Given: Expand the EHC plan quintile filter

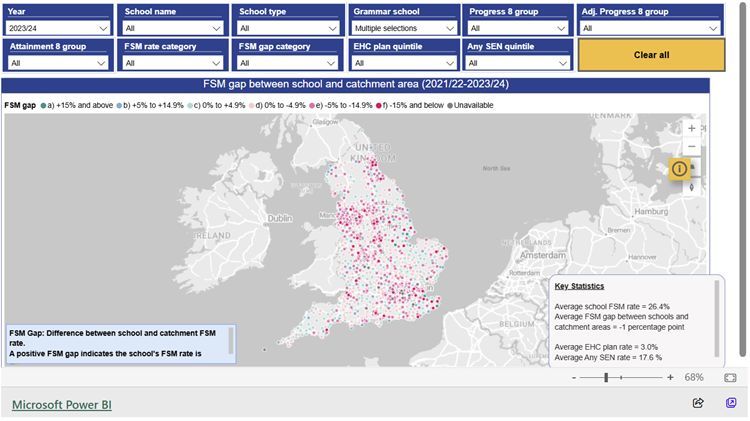Looking at the screenshot, I should (404, 63).
